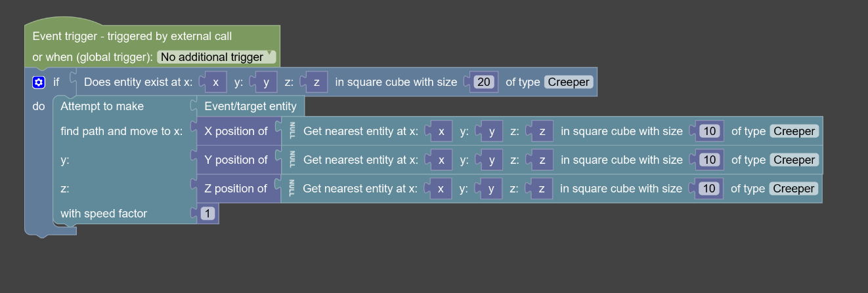868x293 pixels.
Task: Click the speed factor field showing 1
Action: (207, 214)
